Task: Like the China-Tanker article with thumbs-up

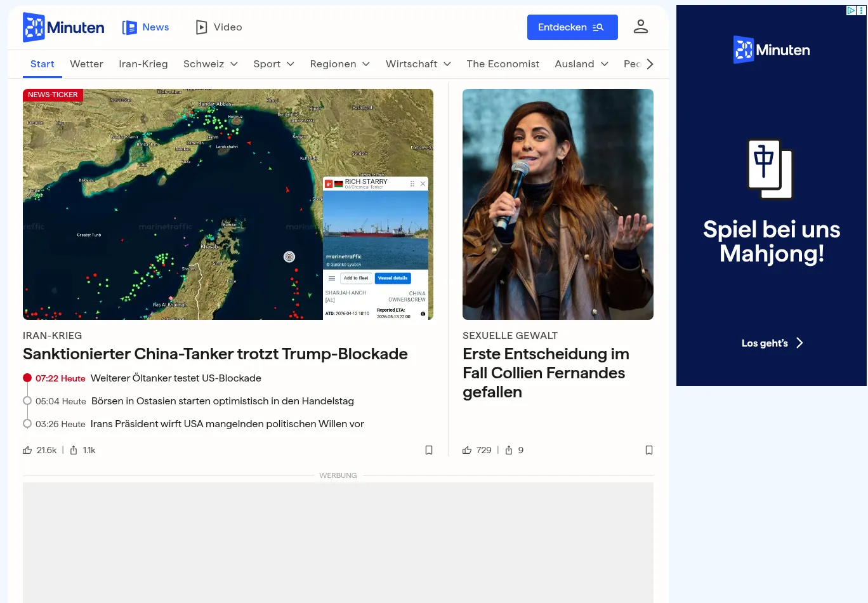Action: coord(28,450)
